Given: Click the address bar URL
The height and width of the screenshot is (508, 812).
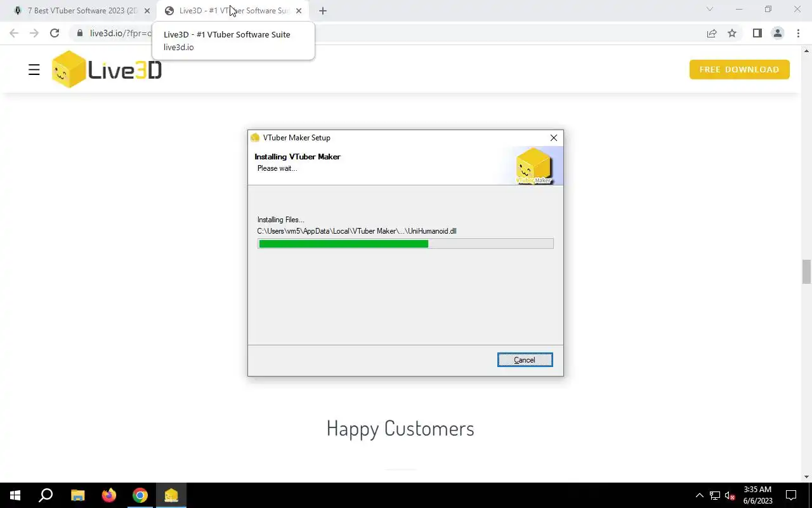Looking at the screenshot, I should pyautogui.click(x=121, y=33).
